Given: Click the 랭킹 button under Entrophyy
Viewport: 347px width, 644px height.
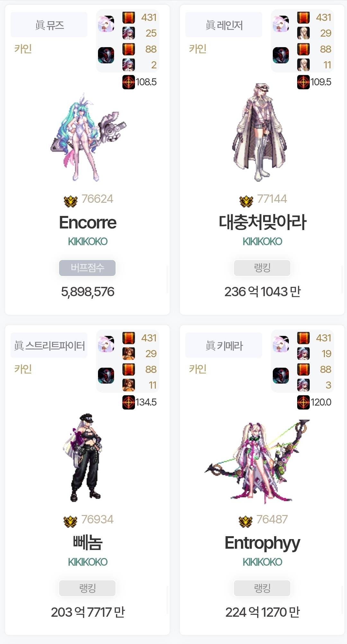Looking at the screenshot, I should [262, 588].
